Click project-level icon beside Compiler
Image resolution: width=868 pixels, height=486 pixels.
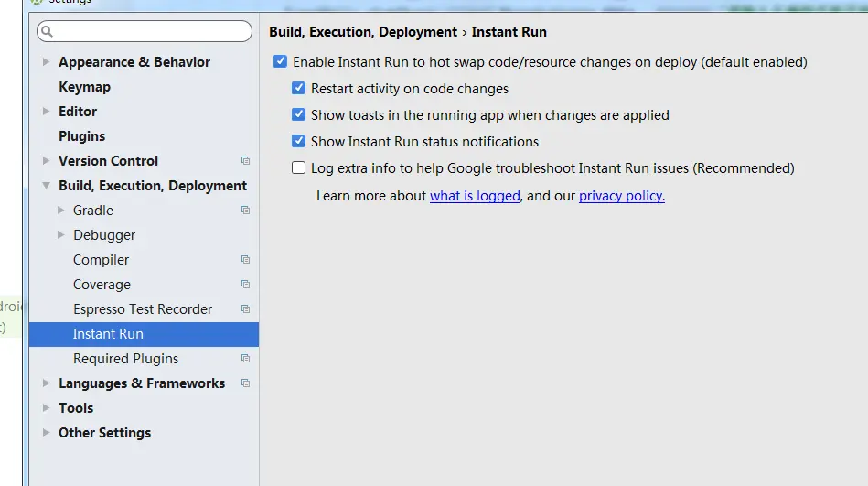(x=245, y=260)
